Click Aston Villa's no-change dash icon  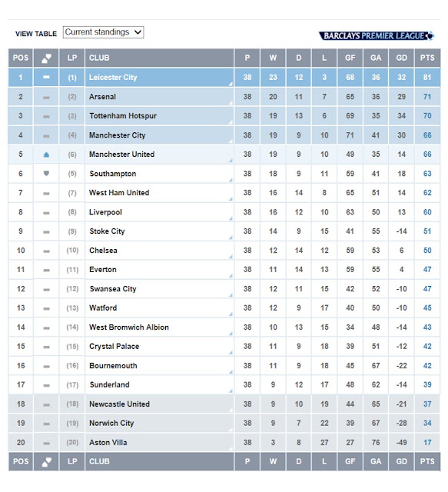point(46,444)
